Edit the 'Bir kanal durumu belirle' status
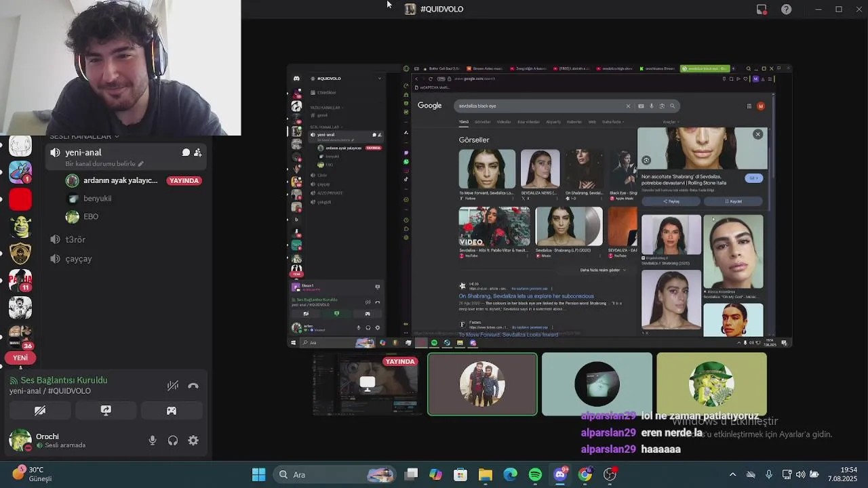This screenshot has width=868, height=488. coord(104,163)
